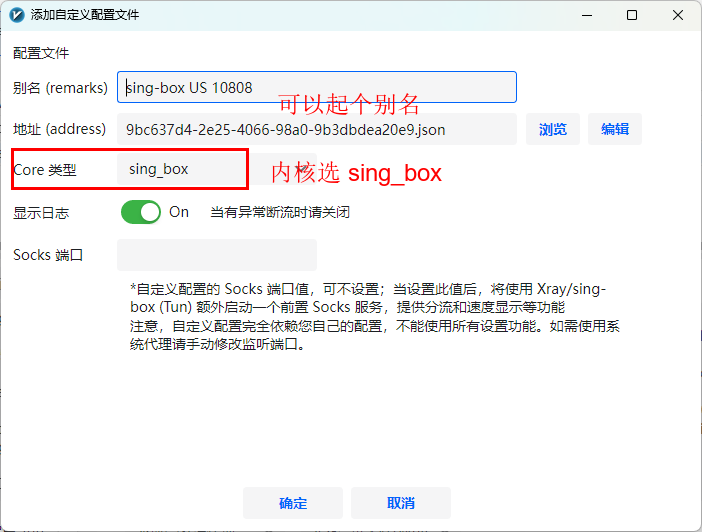Cancel the dialog with 取消
Viewport: 702px width, 532px height.
[x=401, y=503]
